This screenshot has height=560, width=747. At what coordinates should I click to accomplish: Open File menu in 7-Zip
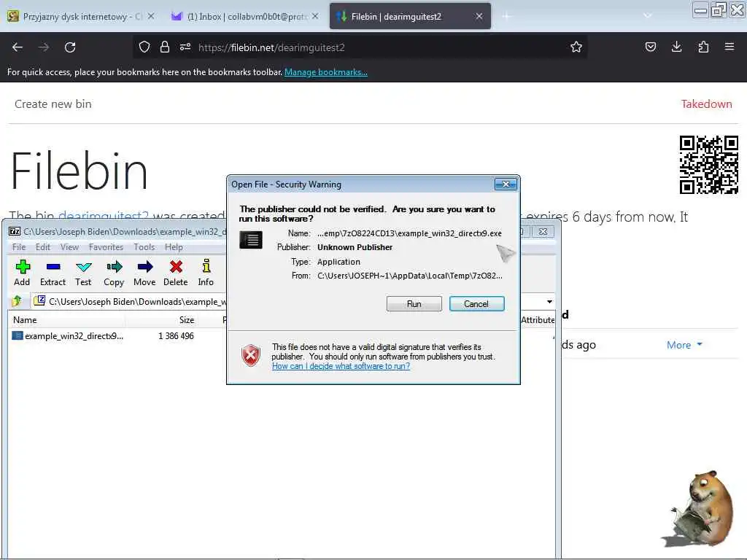pos(19,247)
